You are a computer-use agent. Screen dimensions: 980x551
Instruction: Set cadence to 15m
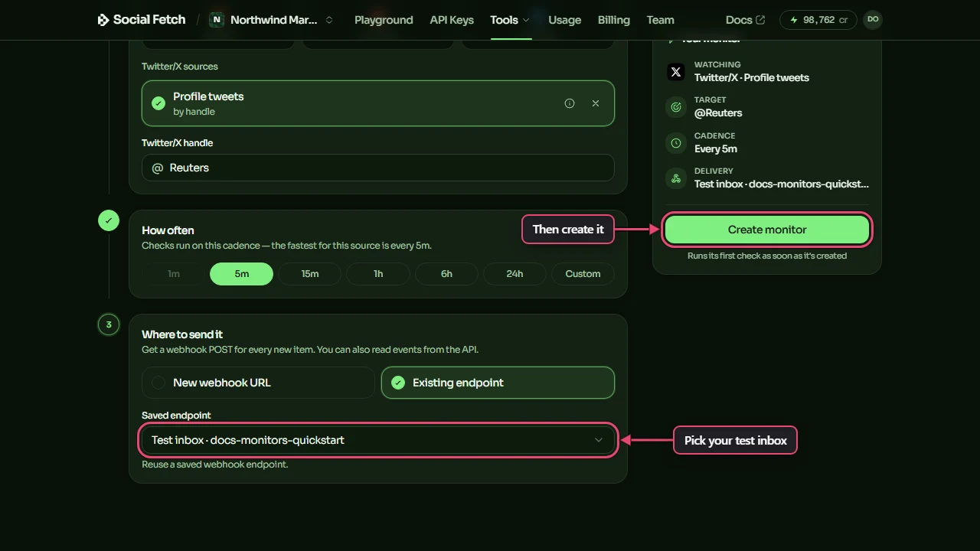[310, 274]
